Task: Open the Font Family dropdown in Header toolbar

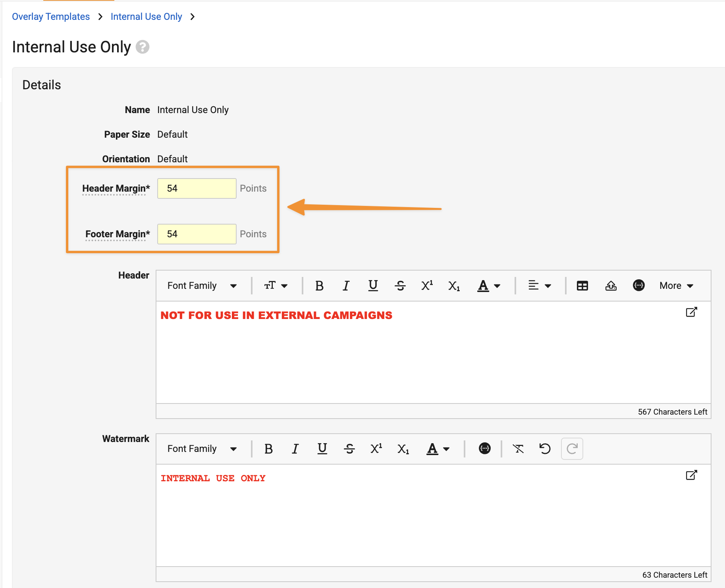Action: coord(202,286)
